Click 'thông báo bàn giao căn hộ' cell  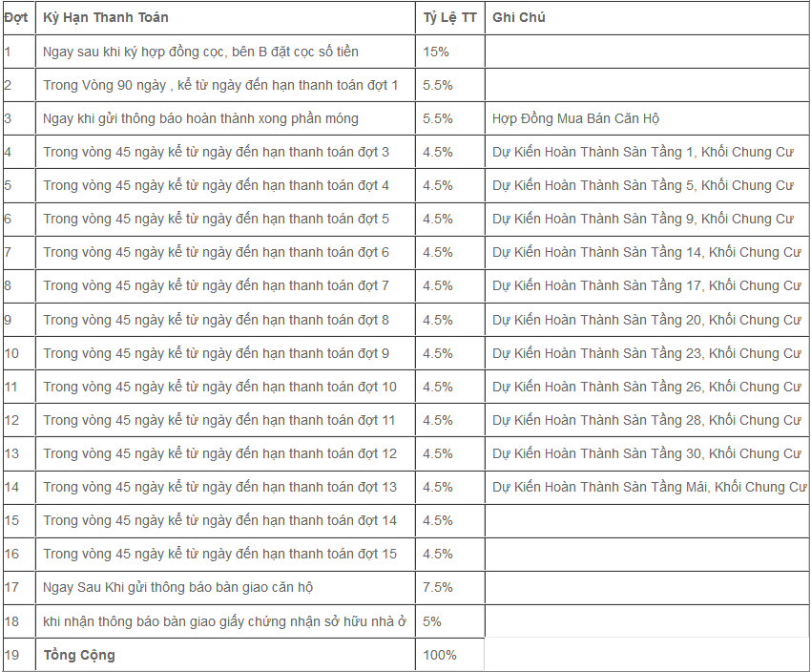177,587
